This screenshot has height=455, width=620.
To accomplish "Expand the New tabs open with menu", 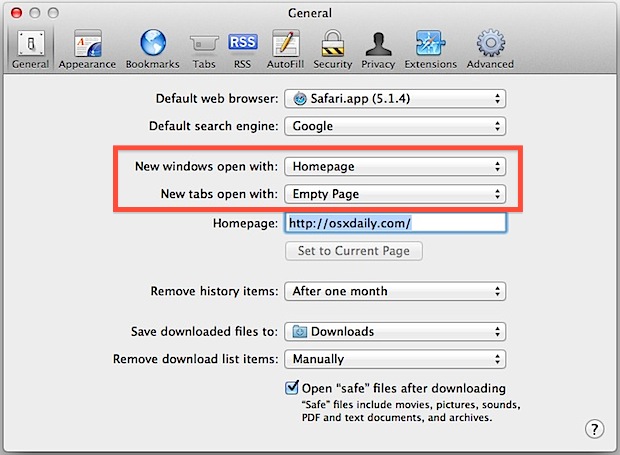I will (395, 194).
